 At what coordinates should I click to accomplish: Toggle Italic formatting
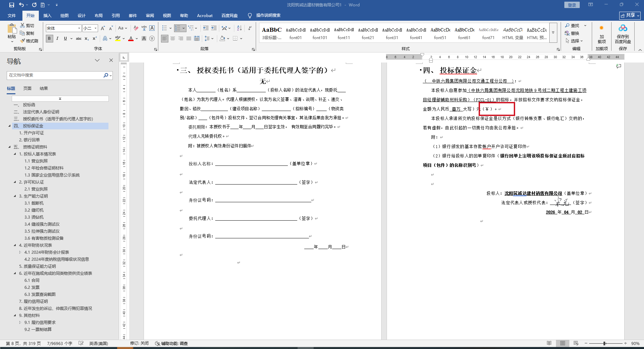[57, 38]
